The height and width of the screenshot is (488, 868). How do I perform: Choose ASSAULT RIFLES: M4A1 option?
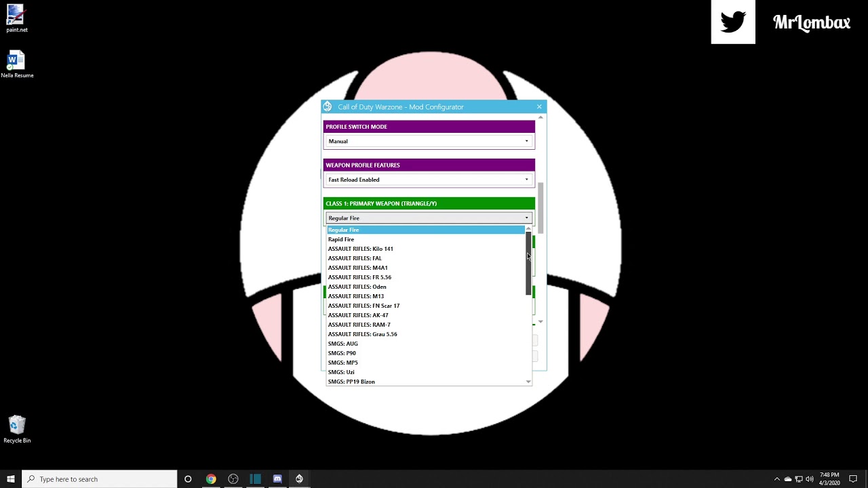click(426, 268)
